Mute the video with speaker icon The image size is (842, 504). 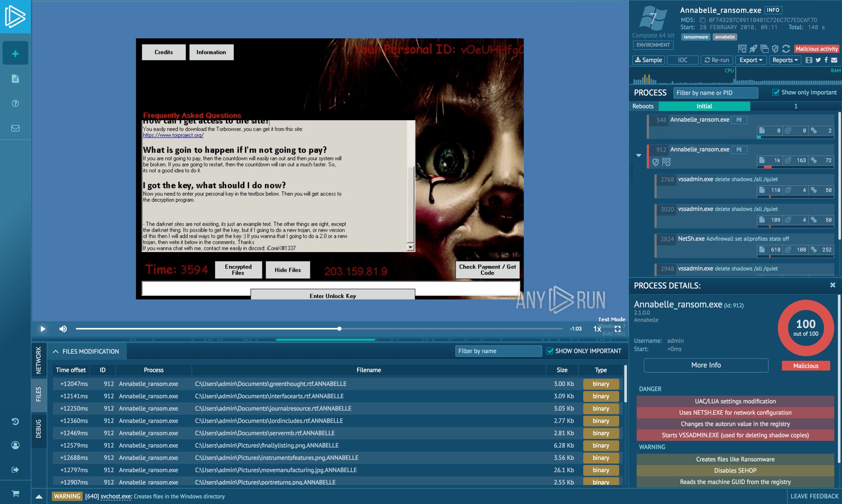(x=63, y=329)
